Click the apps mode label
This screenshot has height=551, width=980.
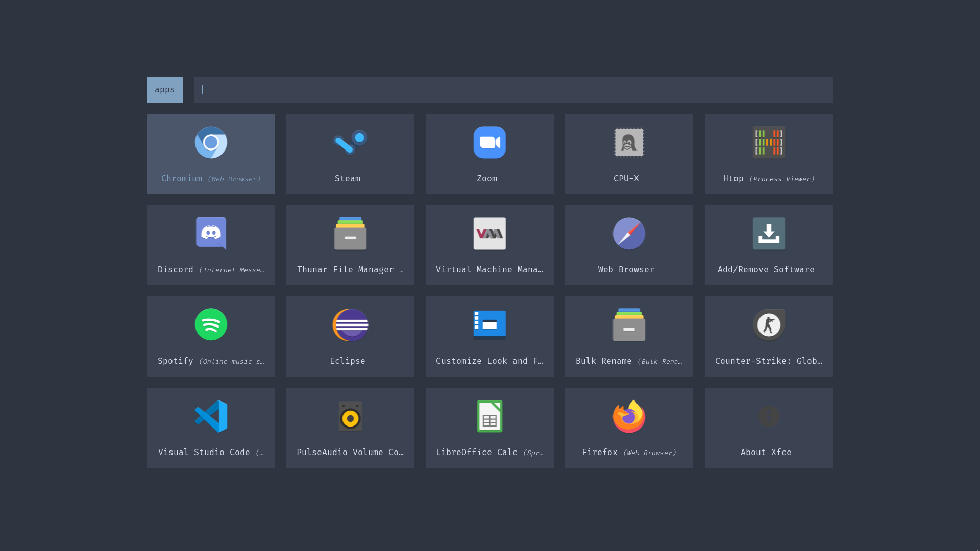point(164,90)
